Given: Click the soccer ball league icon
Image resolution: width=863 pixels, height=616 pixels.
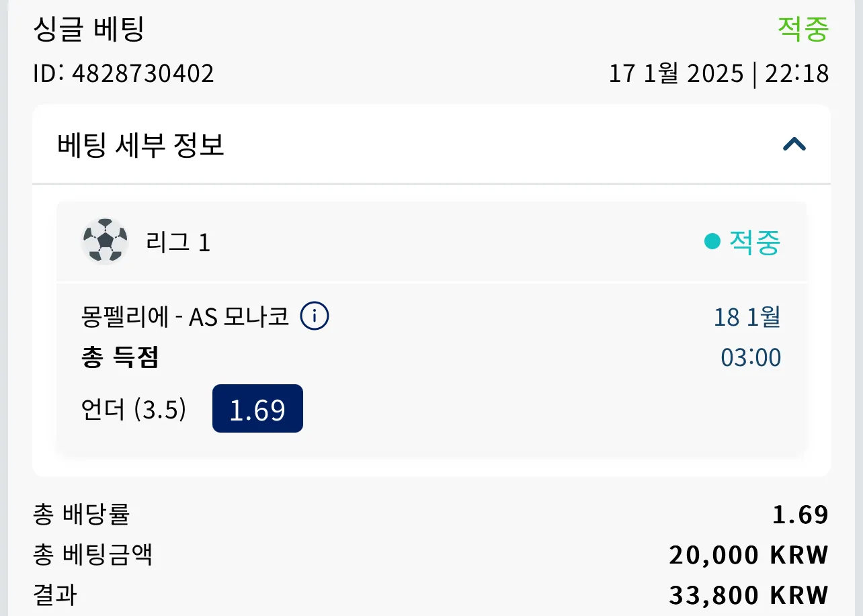Looking at the screenshot, I should [x=104, y=241].
